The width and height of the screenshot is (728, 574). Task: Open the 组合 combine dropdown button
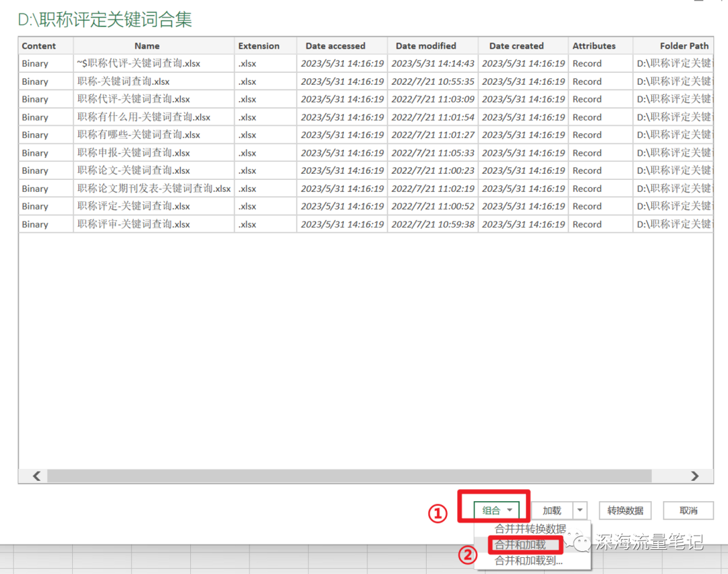496,511
